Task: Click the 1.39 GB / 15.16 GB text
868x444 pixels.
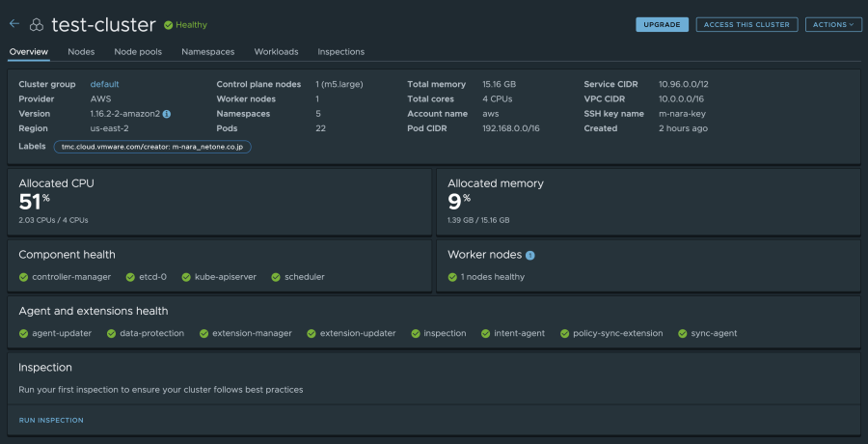Action: click(x=478, y=220)
